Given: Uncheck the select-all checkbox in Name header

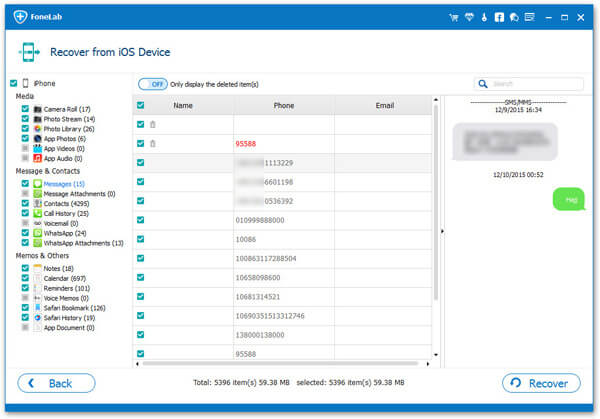Looking at the screenshot, I should click(x=140, y=105).
